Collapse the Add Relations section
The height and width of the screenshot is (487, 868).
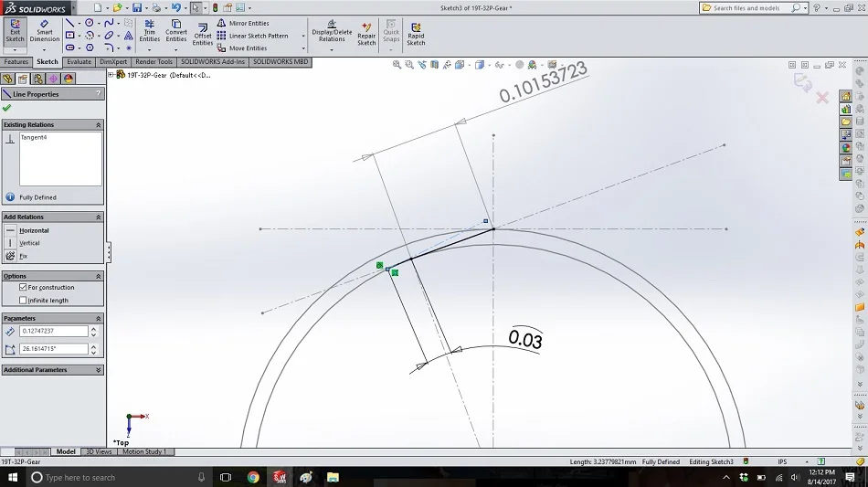click(99, 217)
